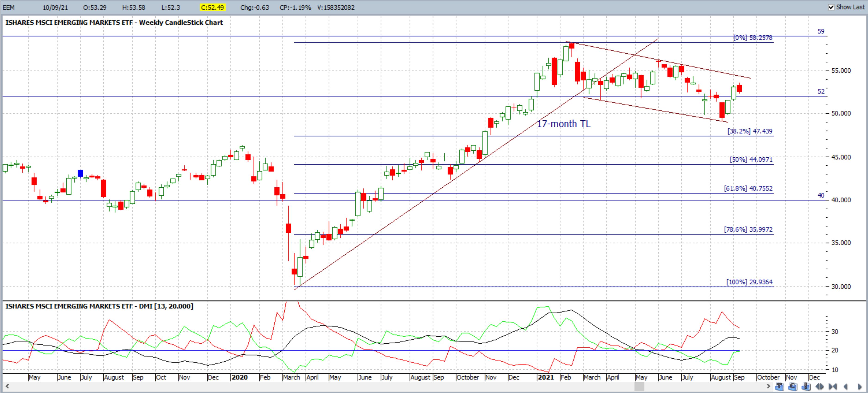868x393 pixels.
Task: Click the [50%] 44.0971 Fibonacci label
Action: 751,160
